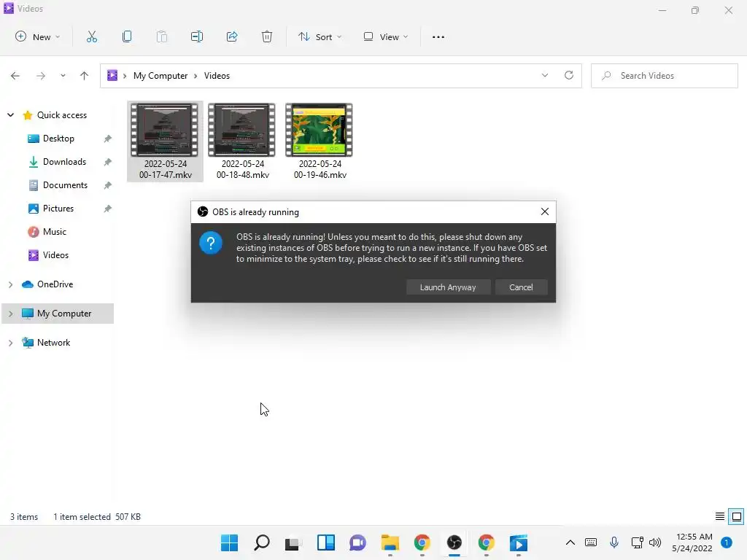
Task: Open taskbar Search magnifier
Action: click(x=262, y=542)
